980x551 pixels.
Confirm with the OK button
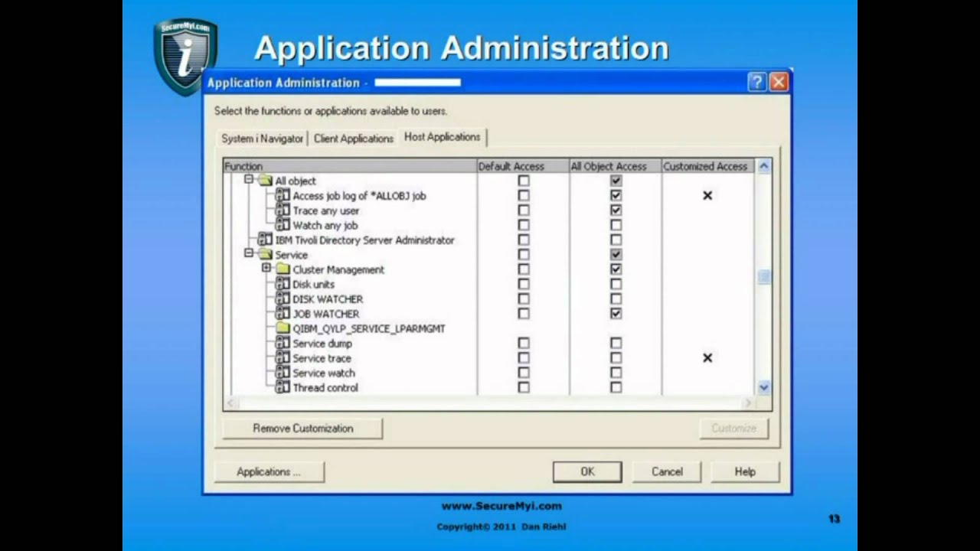(x=587, y=472)
